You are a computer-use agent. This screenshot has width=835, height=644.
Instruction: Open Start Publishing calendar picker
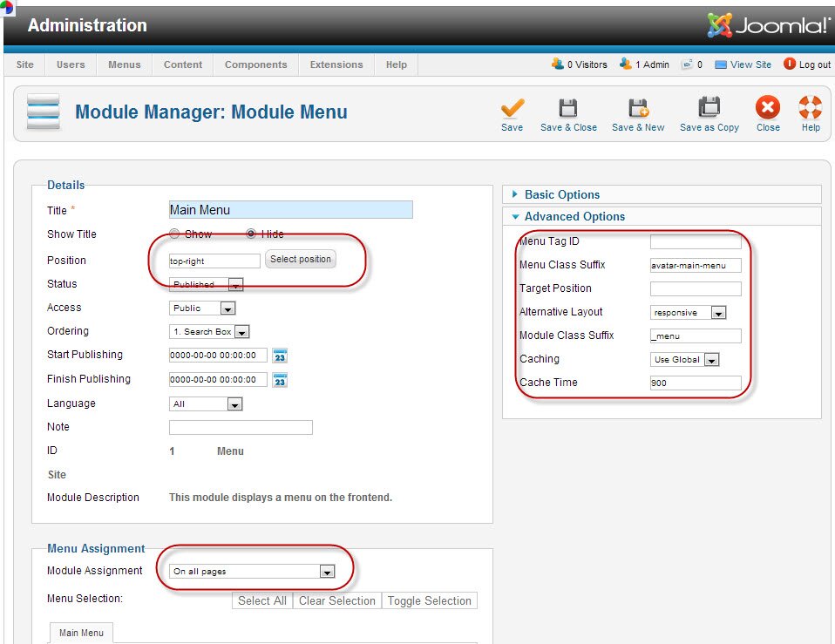click(x=280, y=356)
